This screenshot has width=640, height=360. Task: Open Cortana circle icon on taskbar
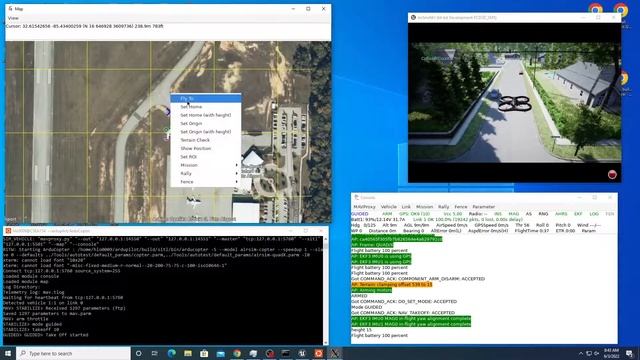138,353
